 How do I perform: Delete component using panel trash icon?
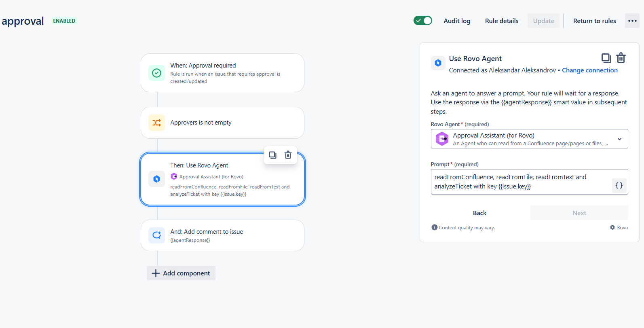(x=621, y=58)
